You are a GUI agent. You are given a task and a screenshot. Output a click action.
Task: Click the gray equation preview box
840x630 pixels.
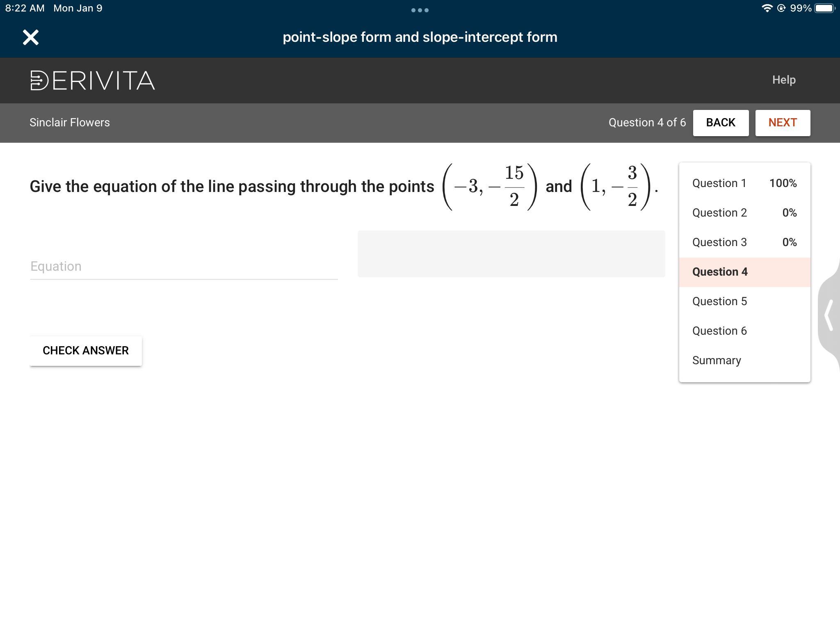(511, 254)
